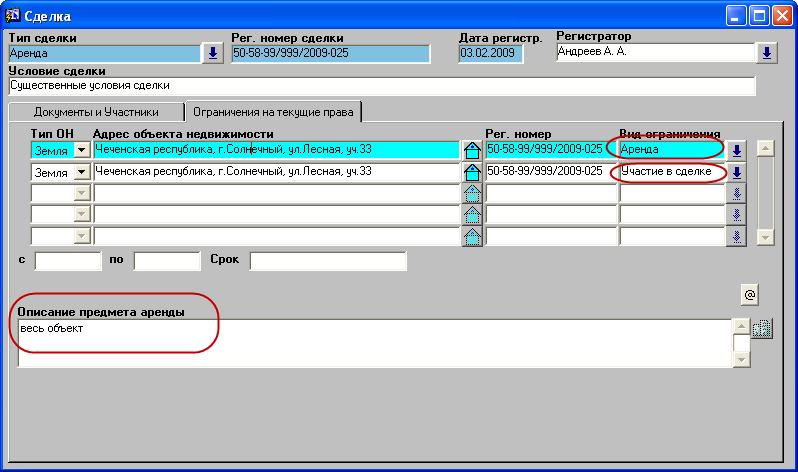Switch to Документы и Участники tab

coord(96,112)
